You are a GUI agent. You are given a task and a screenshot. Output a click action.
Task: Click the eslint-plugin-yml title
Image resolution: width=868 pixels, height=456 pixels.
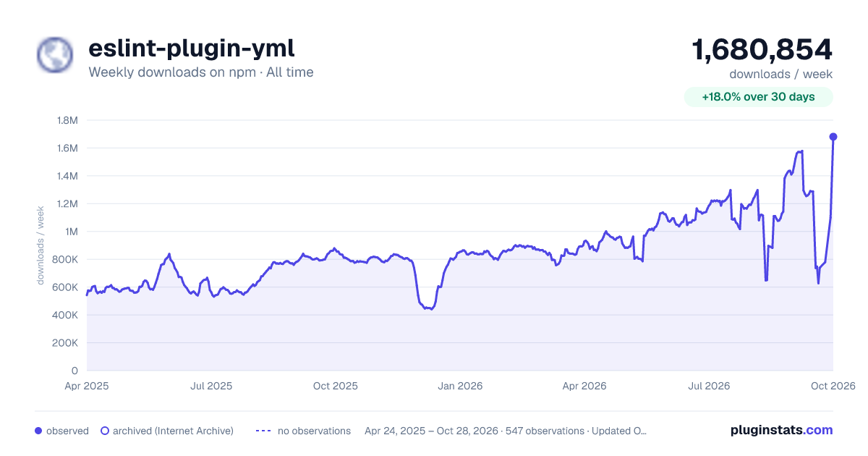[192, 48]
